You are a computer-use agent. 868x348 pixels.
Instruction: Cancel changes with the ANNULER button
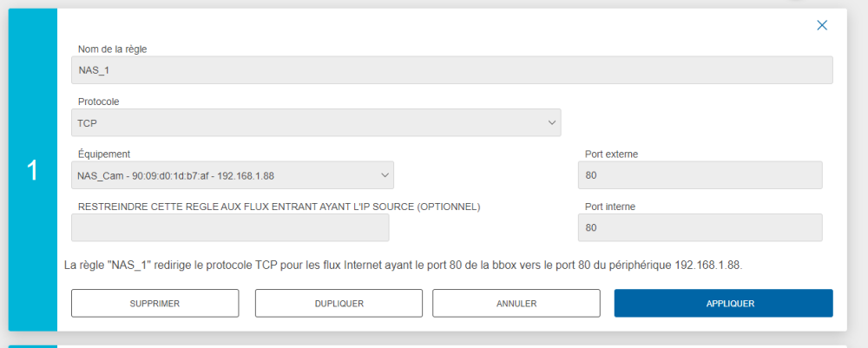516,304
